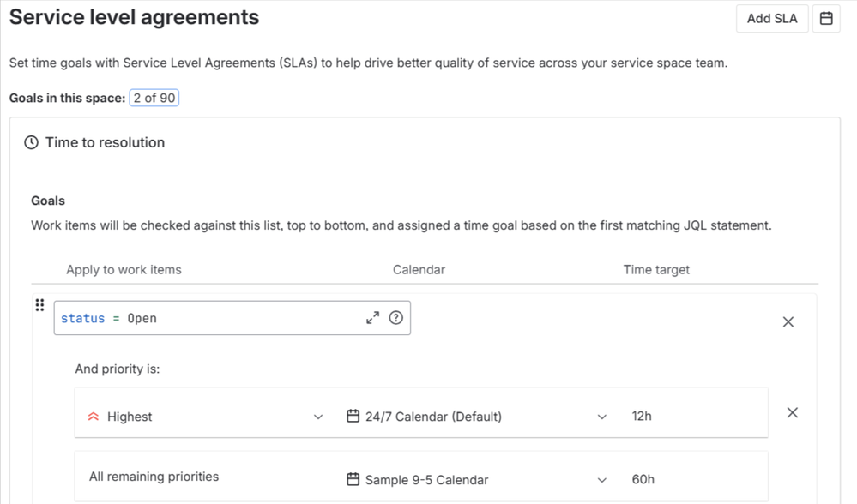Open the calendars icon button
The width and height of the screenshot is (857, 504).
coord(826,18)
